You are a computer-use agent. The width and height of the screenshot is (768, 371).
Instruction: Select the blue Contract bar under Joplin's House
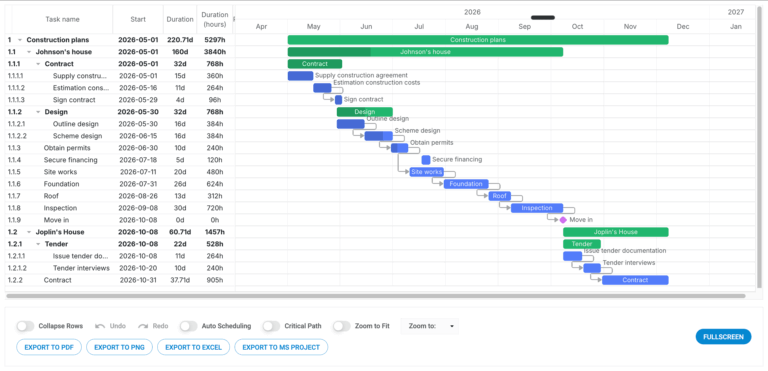click(635, 280)
